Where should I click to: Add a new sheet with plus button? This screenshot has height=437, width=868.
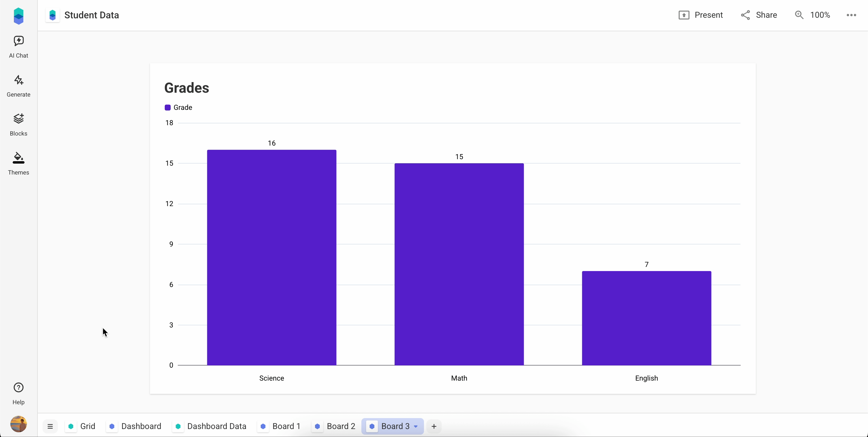(434, 427)
